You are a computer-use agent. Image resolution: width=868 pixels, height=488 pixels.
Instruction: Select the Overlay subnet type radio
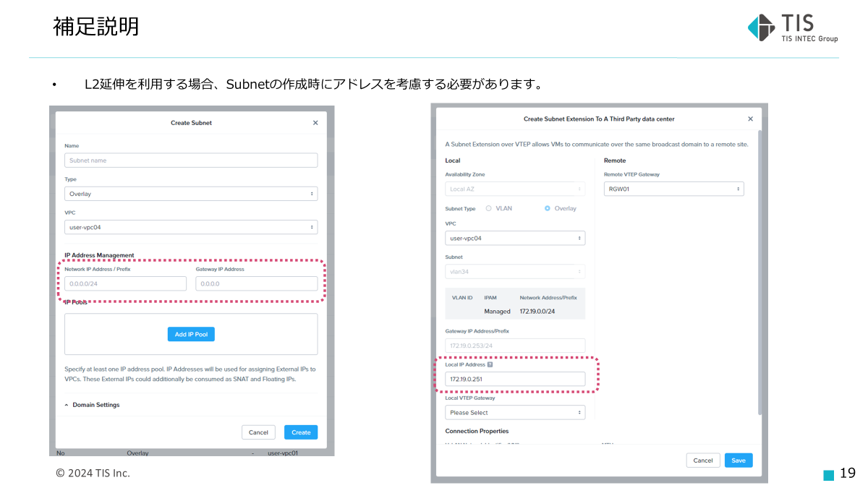tap(548, 208)
